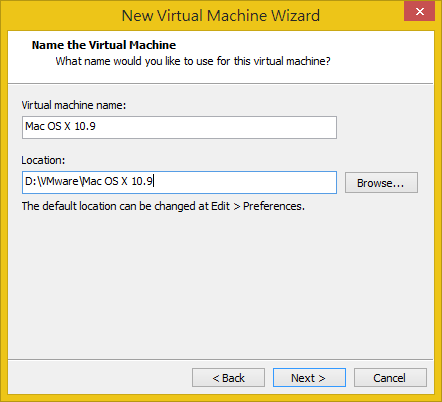Click the wizard title bar text
The height and width of the screenshot is (402, 442).
[221, 16]
